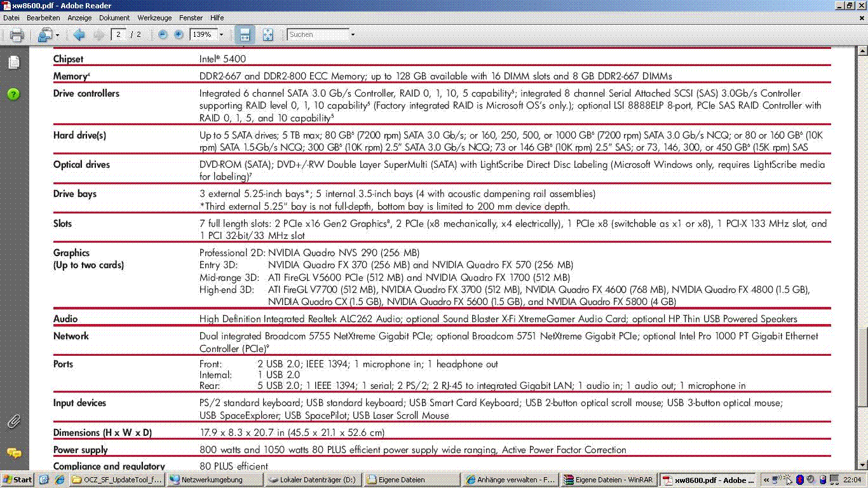Open the Datei menu
This screenshot has width=868, height=488.
(x=11, y=18)
